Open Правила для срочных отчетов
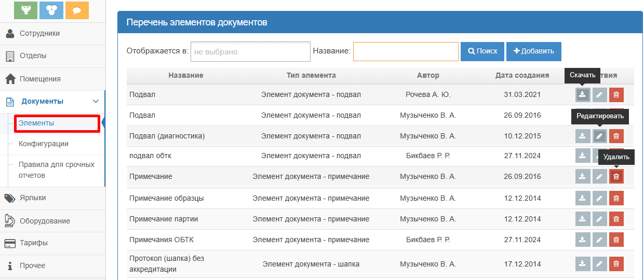 (56, 170)
